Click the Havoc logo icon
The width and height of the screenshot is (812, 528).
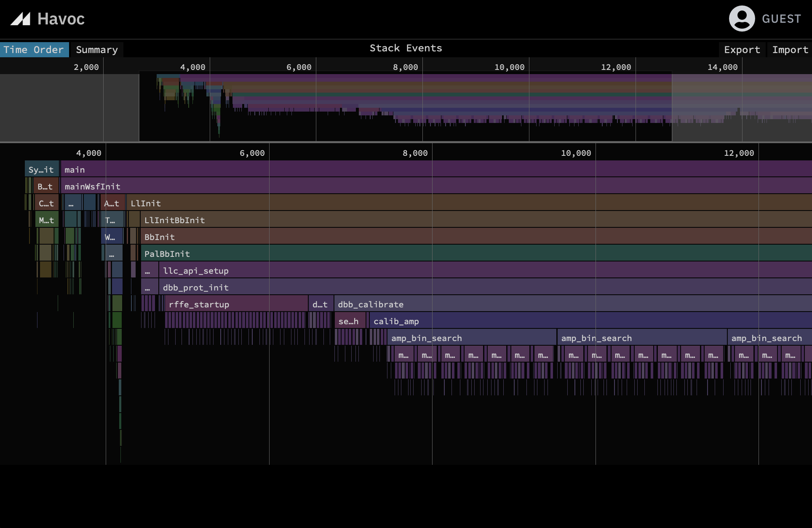(x=21, y=19)
